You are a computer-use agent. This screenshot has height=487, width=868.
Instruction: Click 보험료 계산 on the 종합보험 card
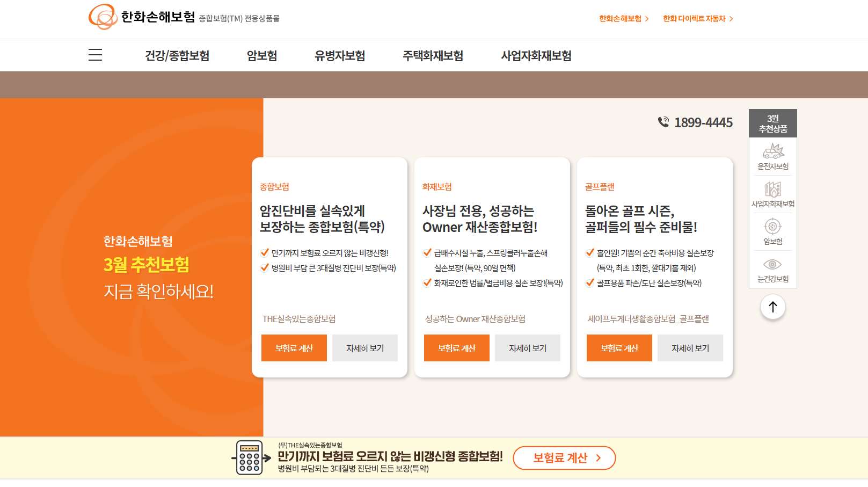point(294,348)
